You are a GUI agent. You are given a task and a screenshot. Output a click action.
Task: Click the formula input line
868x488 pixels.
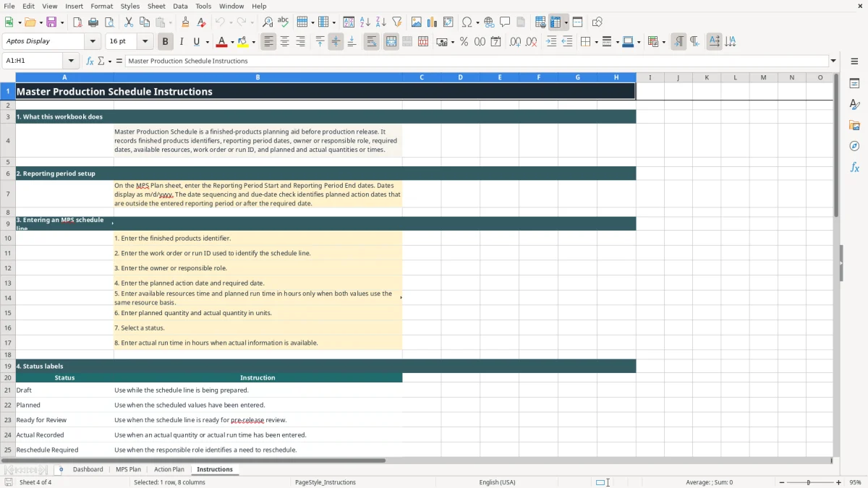pos(476,61)
